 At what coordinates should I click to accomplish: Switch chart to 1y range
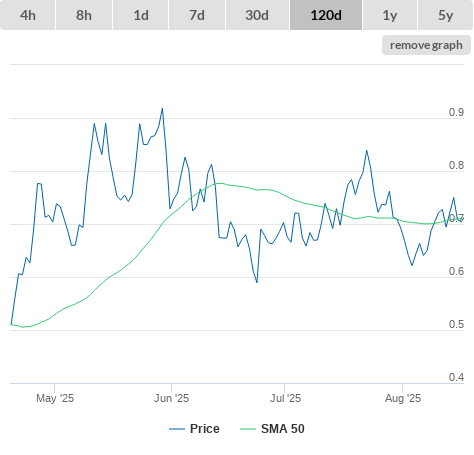point(390,15)
